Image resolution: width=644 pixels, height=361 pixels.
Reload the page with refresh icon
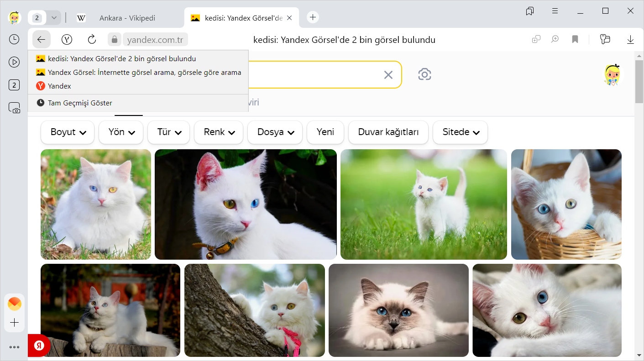tap(92, 40)
